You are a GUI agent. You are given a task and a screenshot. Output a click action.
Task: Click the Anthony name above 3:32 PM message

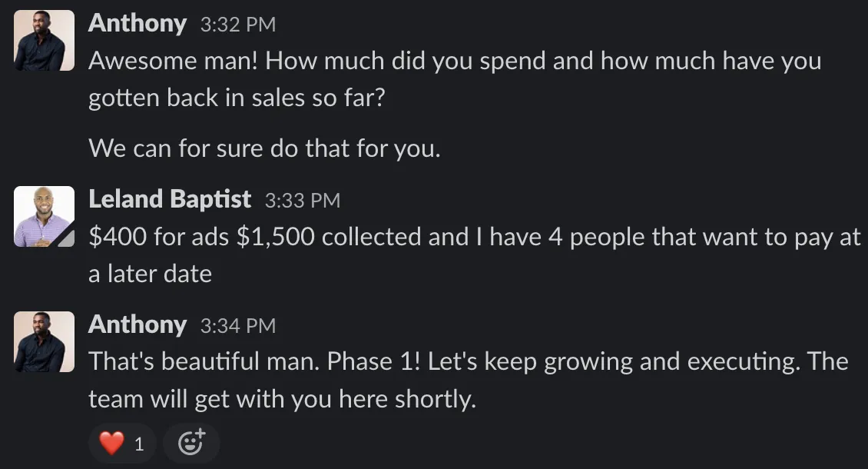click(137, 24)
